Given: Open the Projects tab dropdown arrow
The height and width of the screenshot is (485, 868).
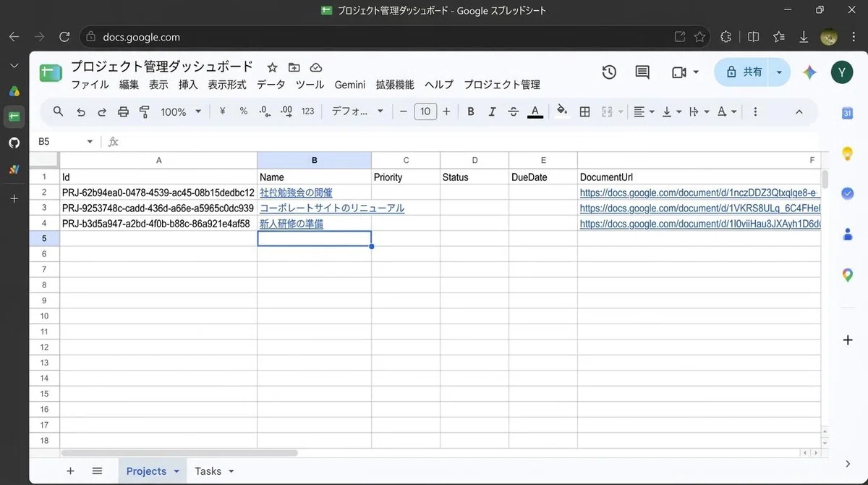Looking at the screenshot, I should coord(176,471).
